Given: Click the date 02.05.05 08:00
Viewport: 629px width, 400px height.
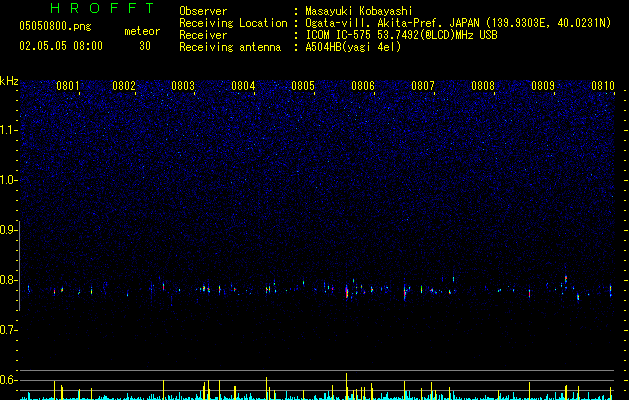Looking at the screenshot, I should (61, 46).
